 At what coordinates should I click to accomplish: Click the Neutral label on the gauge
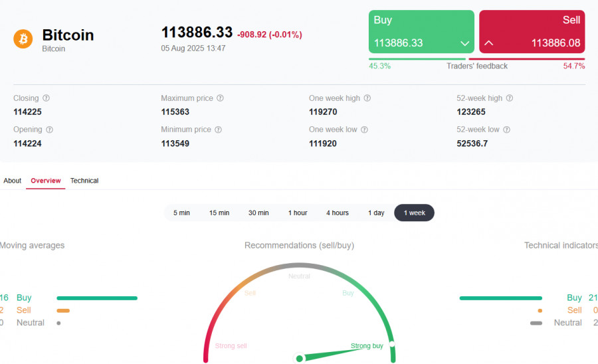coord(300,276)
